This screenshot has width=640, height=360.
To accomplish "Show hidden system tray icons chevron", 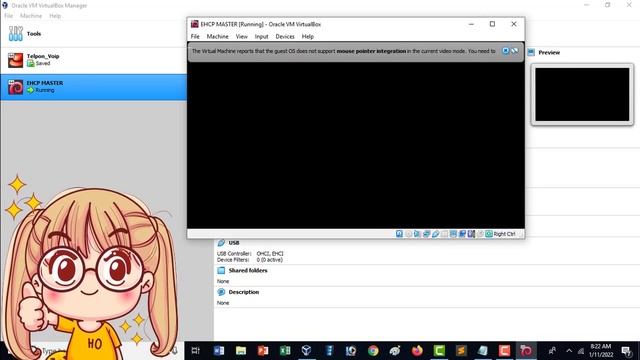I will click(569, 351).
